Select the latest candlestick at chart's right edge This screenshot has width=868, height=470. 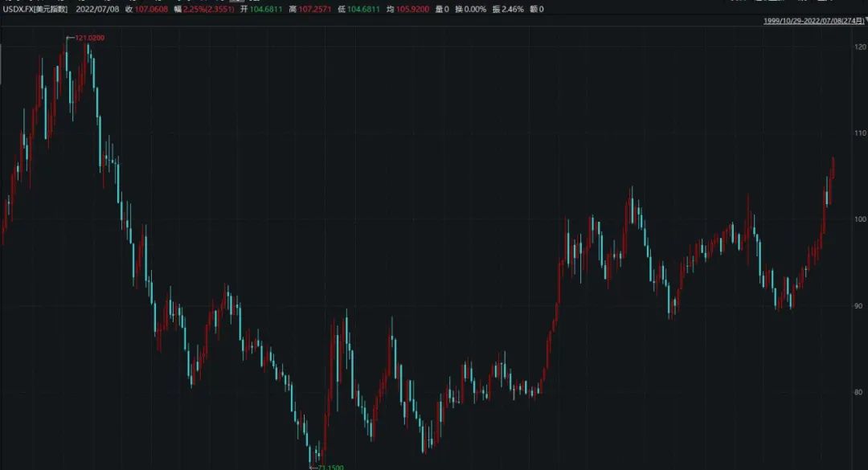tap(833, 167)
